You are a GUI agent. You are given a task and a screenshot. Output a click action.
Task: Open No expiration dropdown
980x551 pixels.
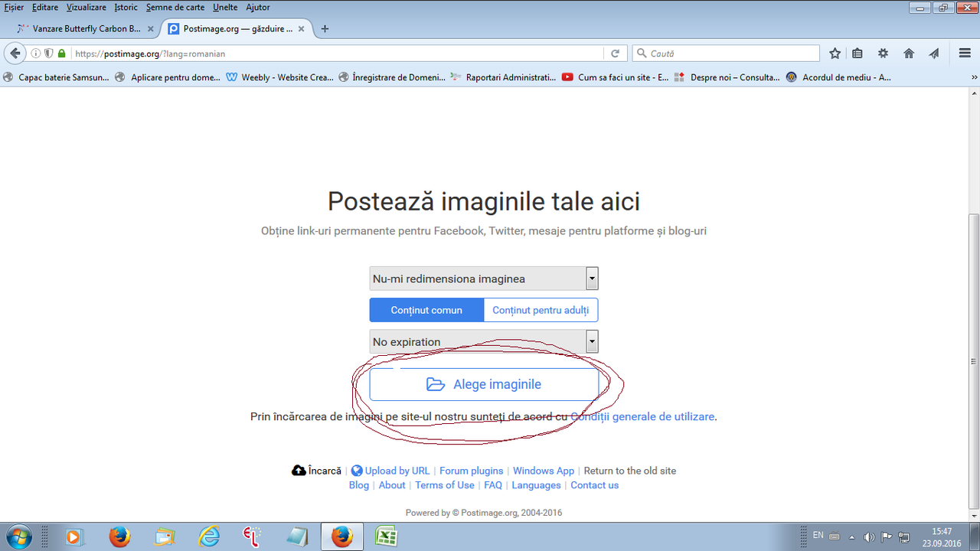click(484, 341)
